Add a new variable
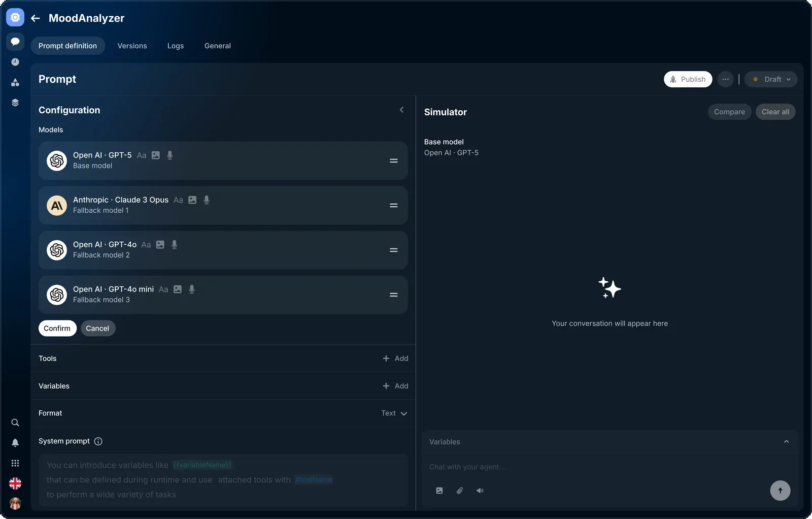 tap(395, 386)
